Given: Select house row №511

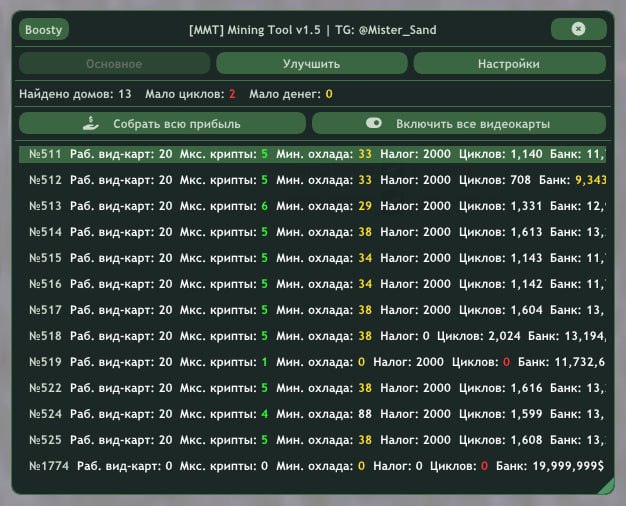Looking at the screenshot, I should (x=313, y=154).
